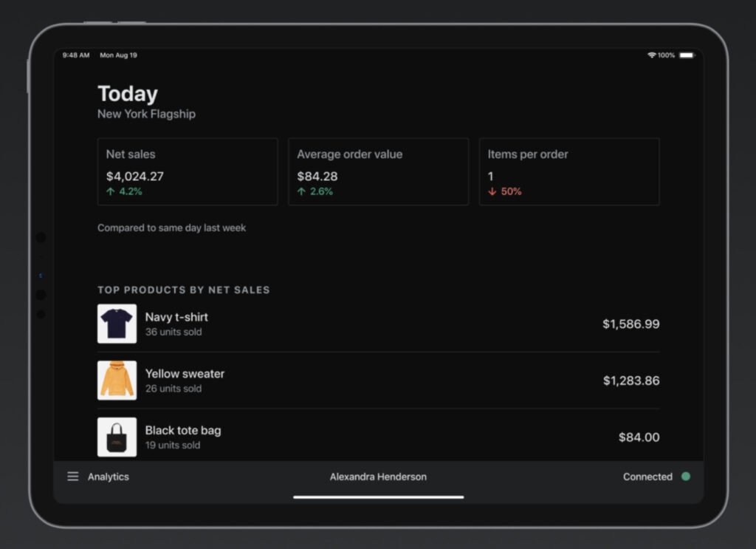Open the hamburger menu icon
756x549 pixels.
coord(73,477)
